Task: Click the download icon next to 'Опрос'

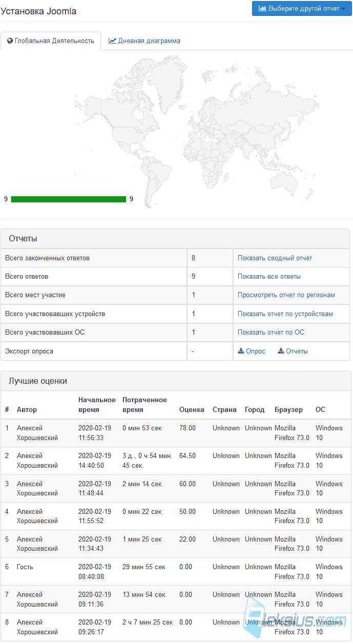Action: (x=241, y=351)
